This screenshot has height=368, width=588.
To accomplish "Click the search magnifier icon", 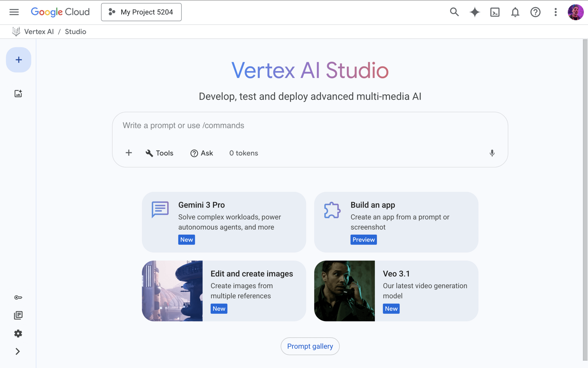I will coord(454,12).
